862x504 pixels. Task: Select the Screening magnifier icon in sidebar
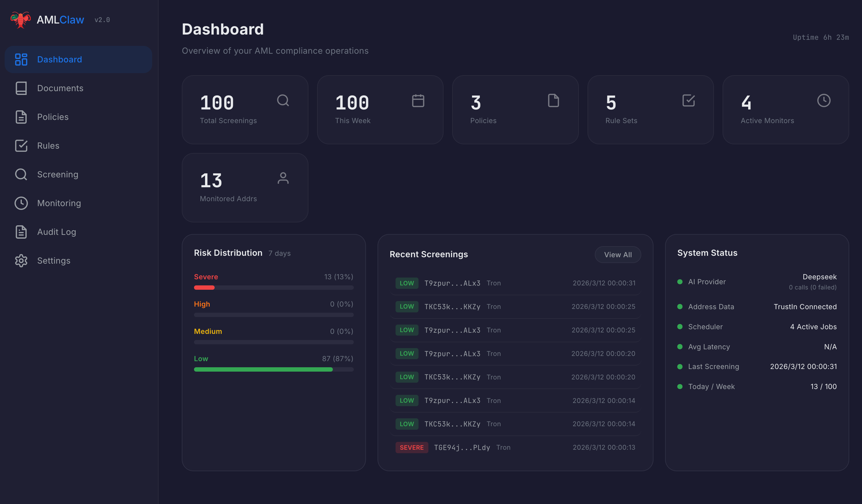(21, 174)
